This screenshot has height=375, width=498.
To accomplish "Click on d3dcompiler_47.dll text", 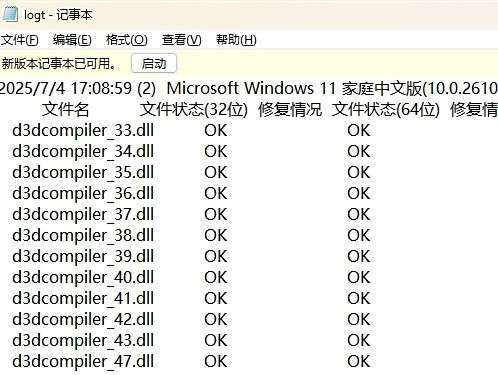I will [83, 361].
